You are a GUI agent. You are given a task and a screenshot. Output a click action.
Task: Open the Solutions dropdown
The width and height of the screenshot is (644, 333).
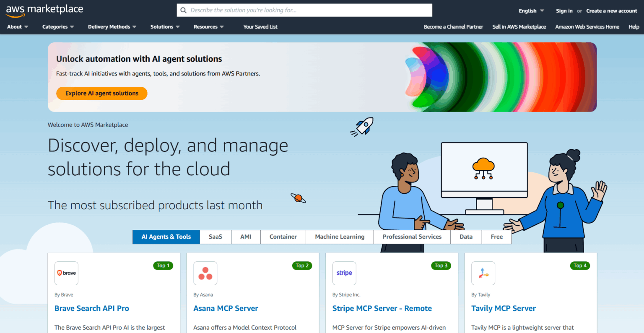click(165, 27)
